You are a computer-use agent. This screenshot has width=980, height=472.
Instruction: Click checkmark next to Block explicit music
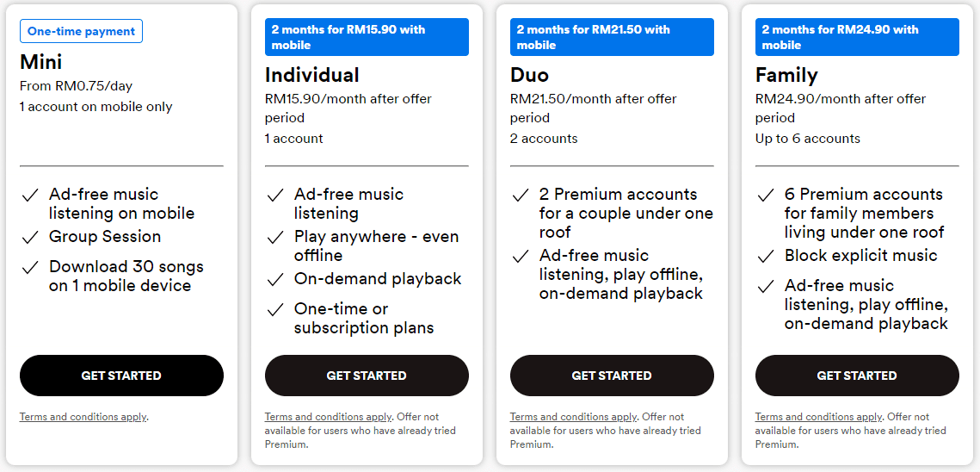(766, 256)
